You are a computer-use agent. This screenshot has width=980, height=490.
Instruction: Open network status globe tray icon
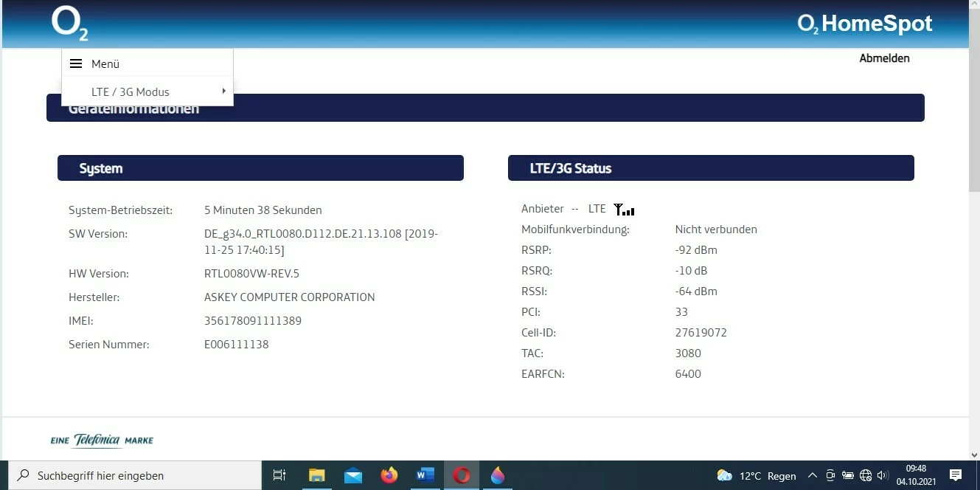(x=866, y=476)
